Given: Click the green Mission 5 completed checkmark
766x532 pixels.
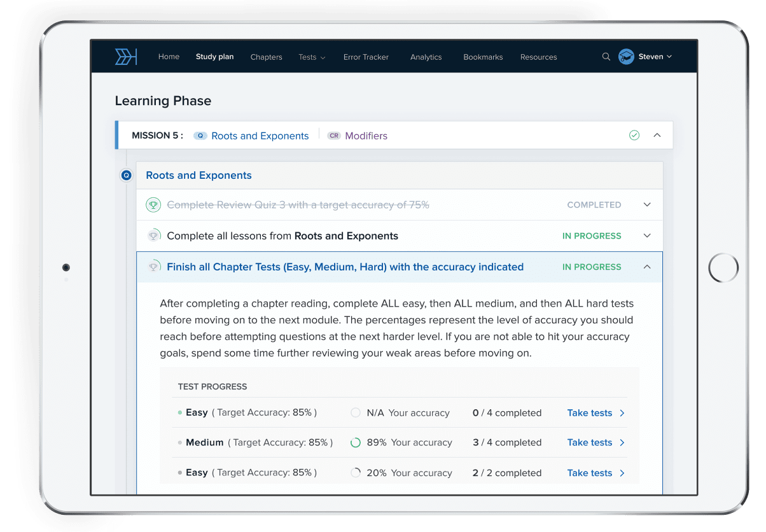Looking at the screenshot, I should point(634,136).
